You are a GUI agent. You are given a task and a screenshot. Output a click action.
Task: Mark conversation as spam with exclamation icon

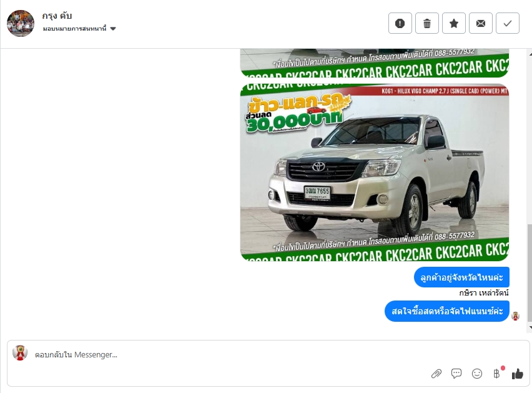tap(400, 23)
